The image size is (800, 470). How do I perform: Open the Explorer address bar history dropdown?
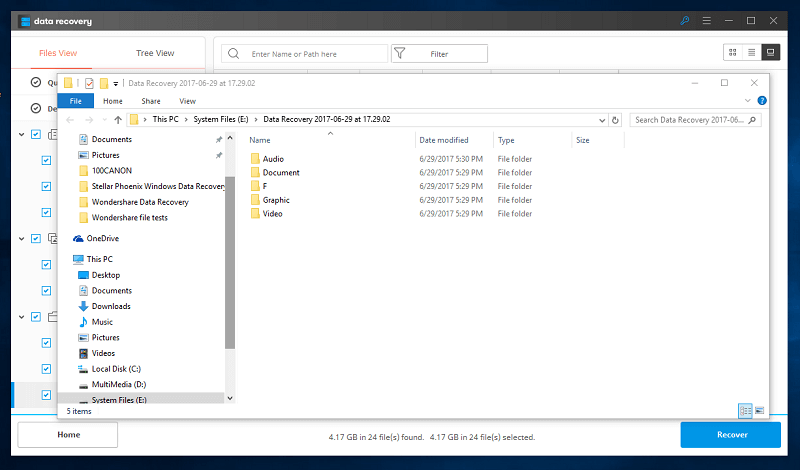(602, 120)
